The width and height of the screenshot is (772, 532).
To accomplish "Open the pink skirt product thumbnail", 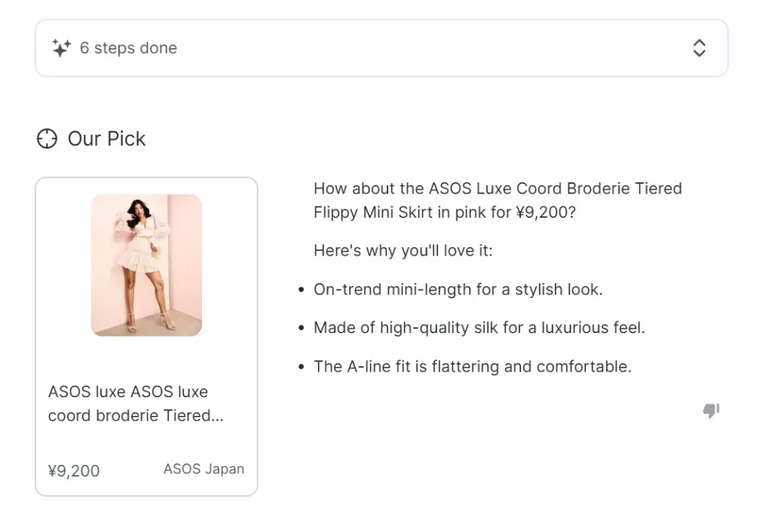I will click(x=146, y=265).
